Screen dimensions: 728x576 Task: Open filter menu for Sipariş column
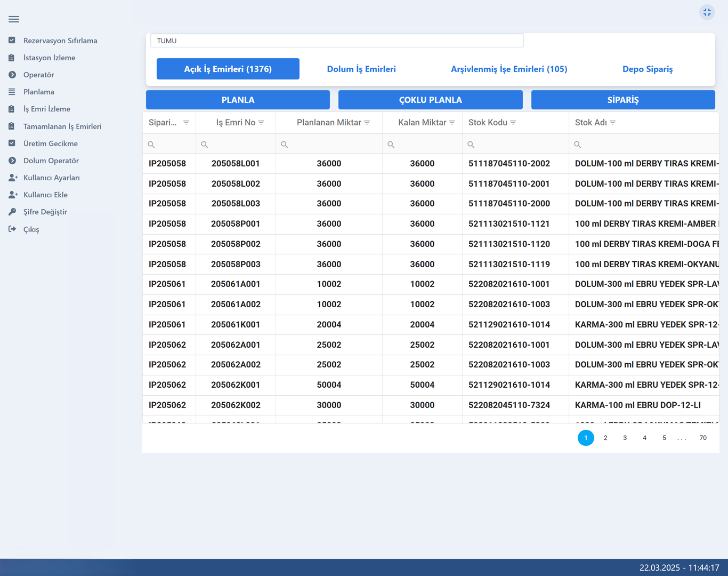[x=186, y=123]
